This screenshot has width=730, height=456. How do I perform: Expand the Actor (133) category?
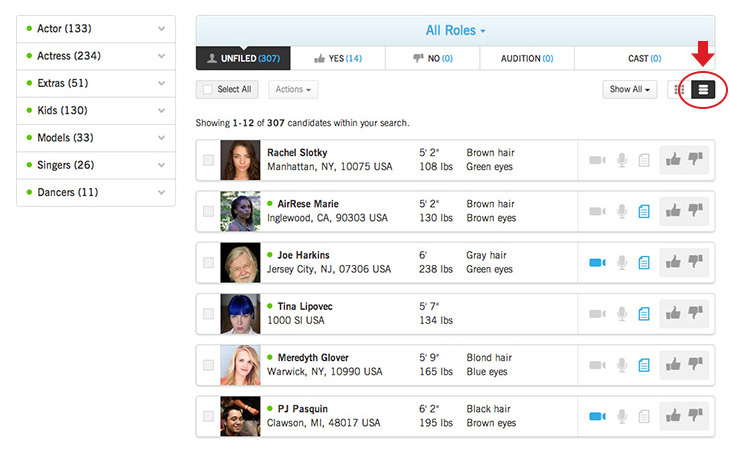click(x=96, y=29)
